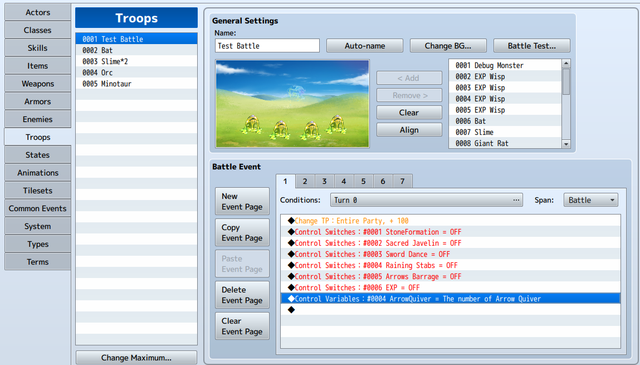The height and width of the screenshot is (365, 640).
Task: Click enemy list scroll down arrow
Action: tap(566, 144)
